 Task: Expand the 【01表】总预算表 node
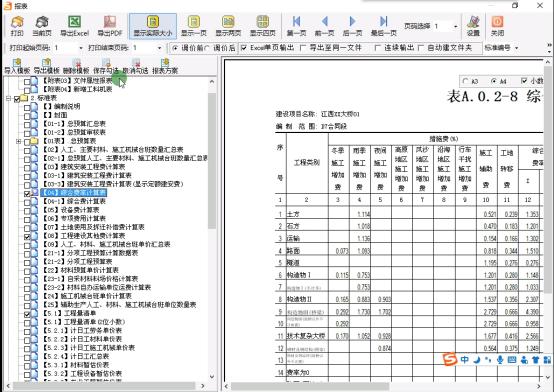pos(18,141)
